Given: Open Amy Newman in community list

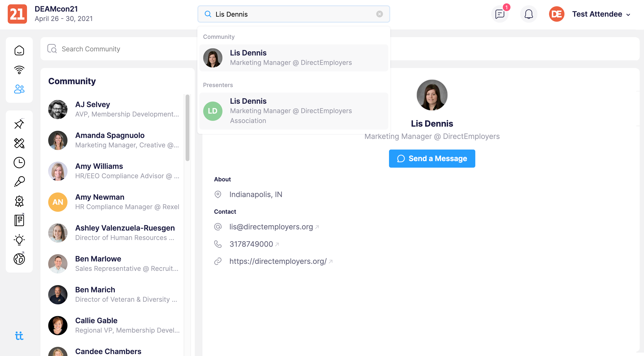Looking at the screenshot, I should click(x=114, y=202).
